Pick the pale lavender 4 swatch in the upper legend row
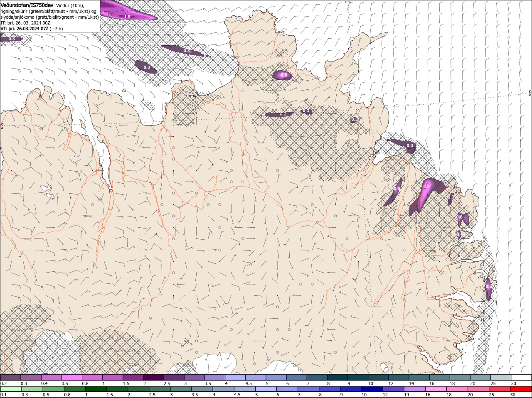 (x=235, y=377)
